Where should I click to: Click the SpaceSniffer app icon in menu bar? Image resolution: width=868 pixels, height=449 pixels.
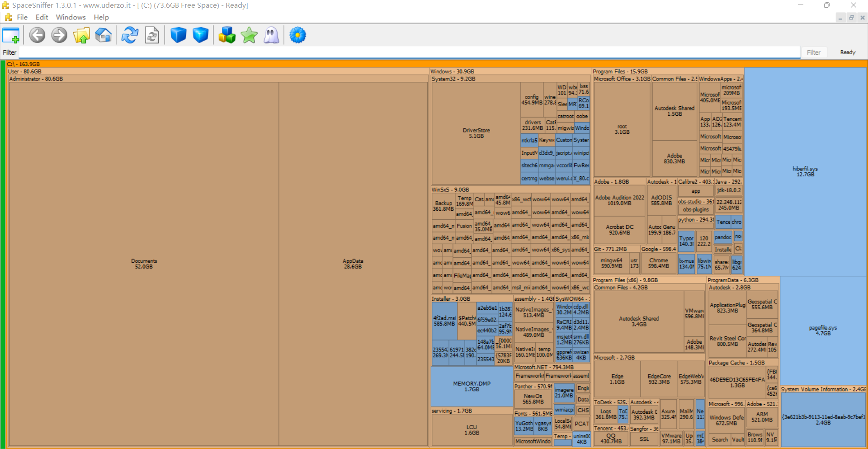pyautogui.click(x=8, y=17)
